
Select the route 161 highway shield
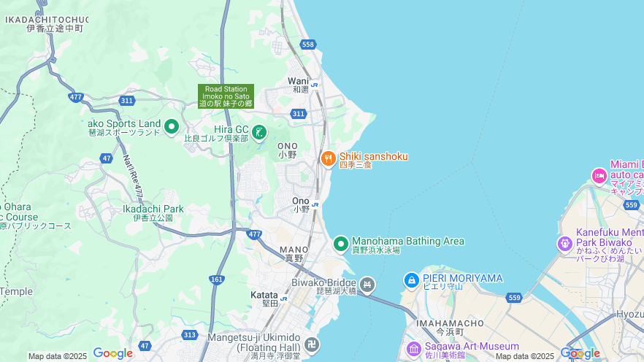pyautogui.click(x=216, y=280)
